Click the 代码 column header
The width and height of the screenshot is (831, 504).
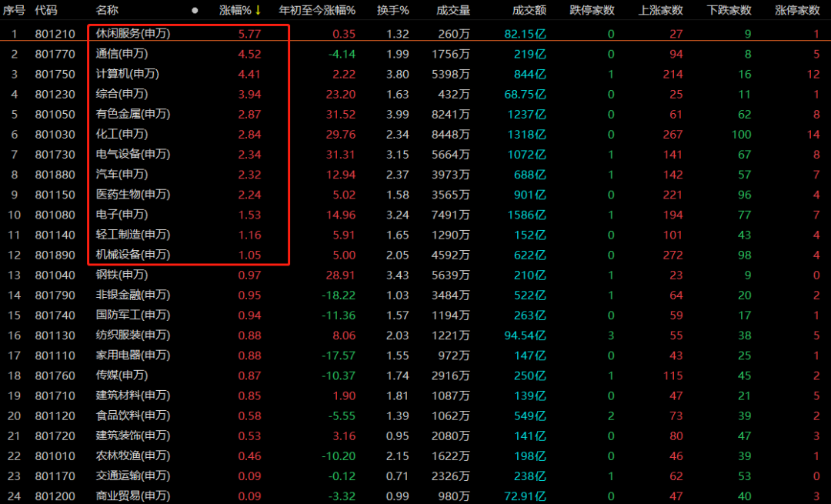coord(46,11)
